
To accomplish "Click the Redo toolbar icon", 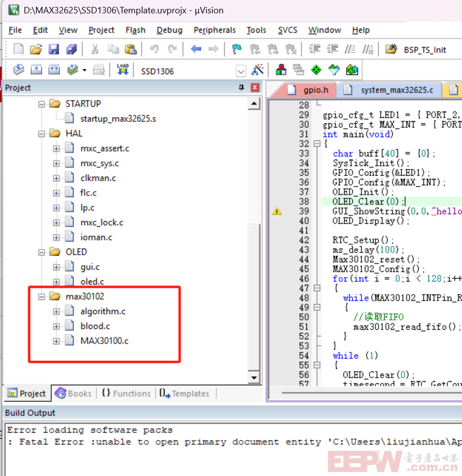I will (x=172, y=49).
